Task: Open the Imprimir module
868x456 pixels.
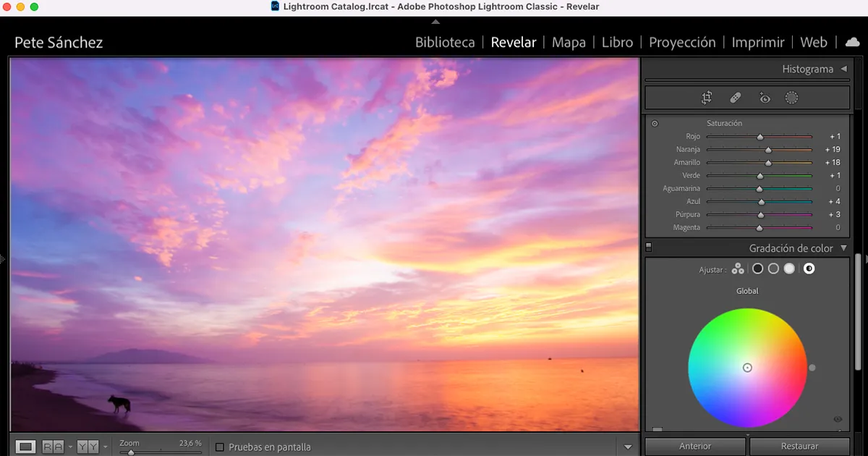Action: click(x=758, y=42)
